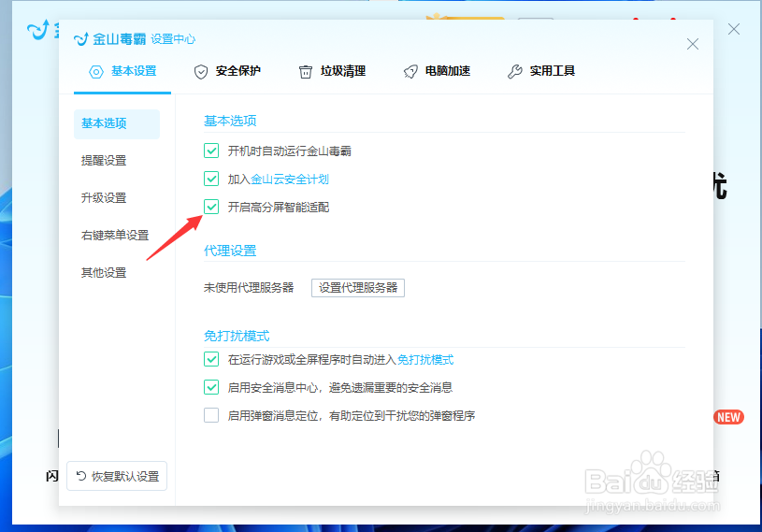Click the 代理设置 section heading
Screen dimensions: 762x532
point(230,251)
